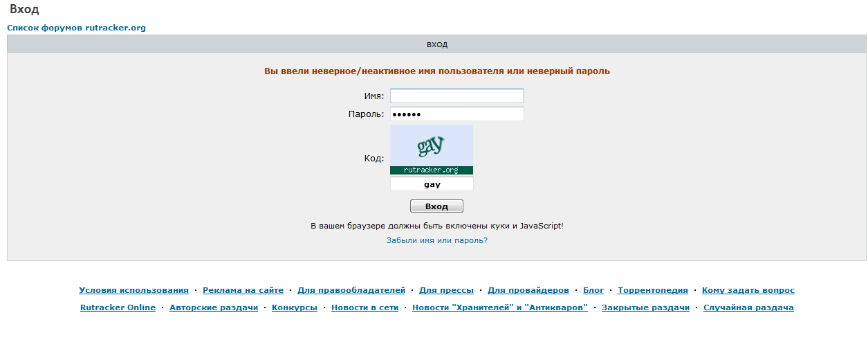Open the 'Конкурсы' link
Image resolution: width=868 pixels, height=340 pixels.
pyautogui.click(x=295, y=307)
